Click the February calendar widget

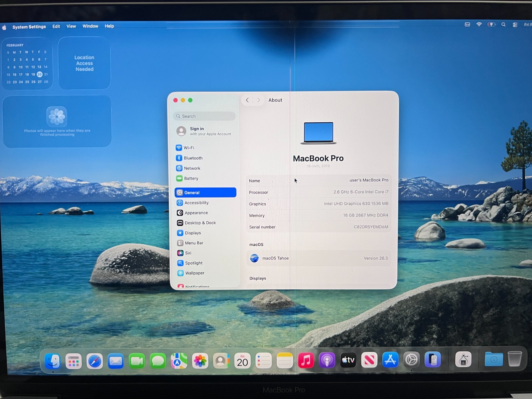[x=27, y=64]
